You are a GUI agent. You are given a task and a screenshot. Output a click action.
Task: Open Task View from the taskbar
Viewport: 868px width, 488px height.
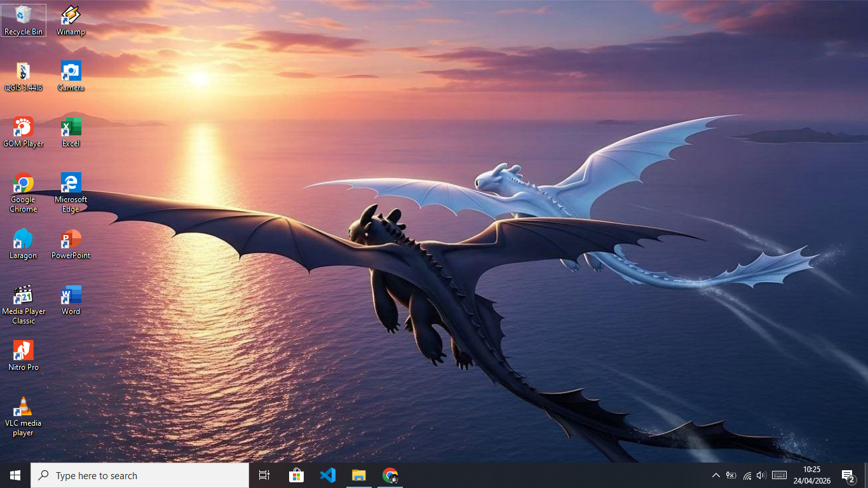point(264,475)
